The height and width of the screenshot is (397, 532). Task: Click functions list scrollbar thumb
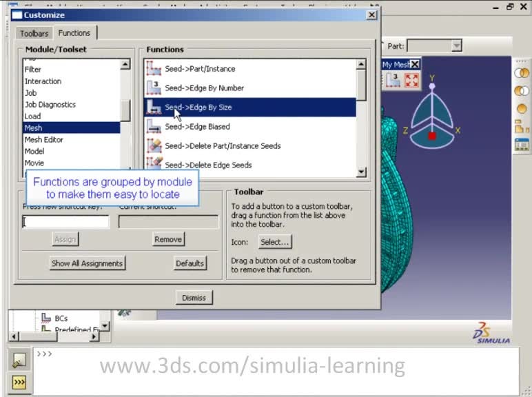coord(361,85)
